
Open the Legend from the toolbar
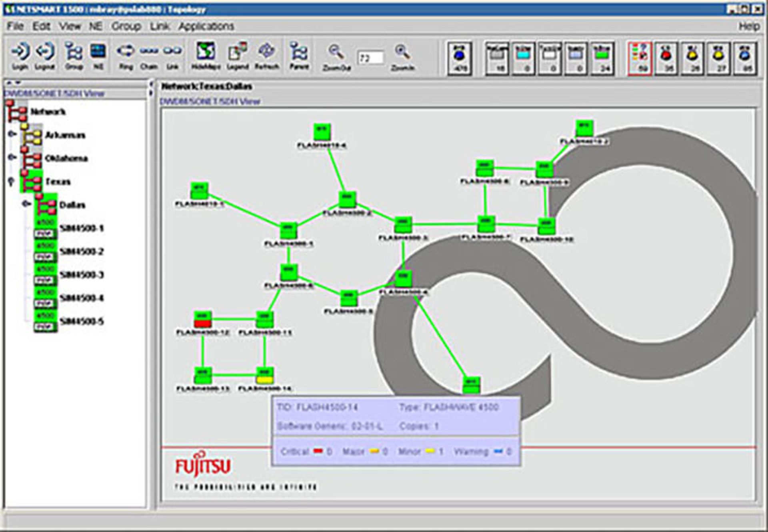pos(238,56)
